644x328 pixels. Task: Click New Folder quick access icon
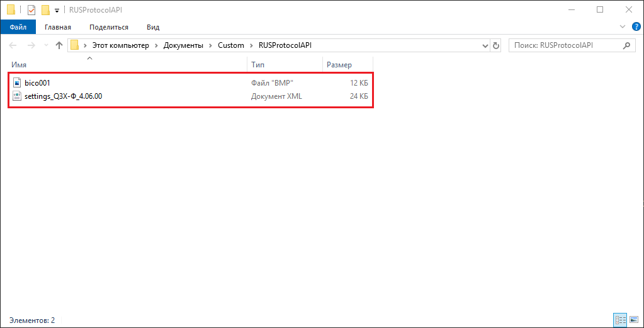pos(45,10)
